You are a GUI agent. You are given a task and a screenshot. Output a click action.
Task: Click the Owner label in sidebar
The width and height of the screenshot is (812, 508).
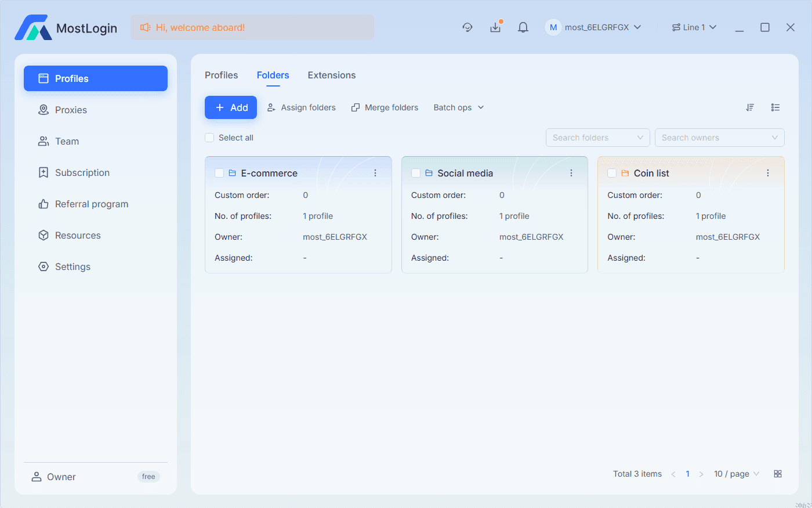click(61, 477)
